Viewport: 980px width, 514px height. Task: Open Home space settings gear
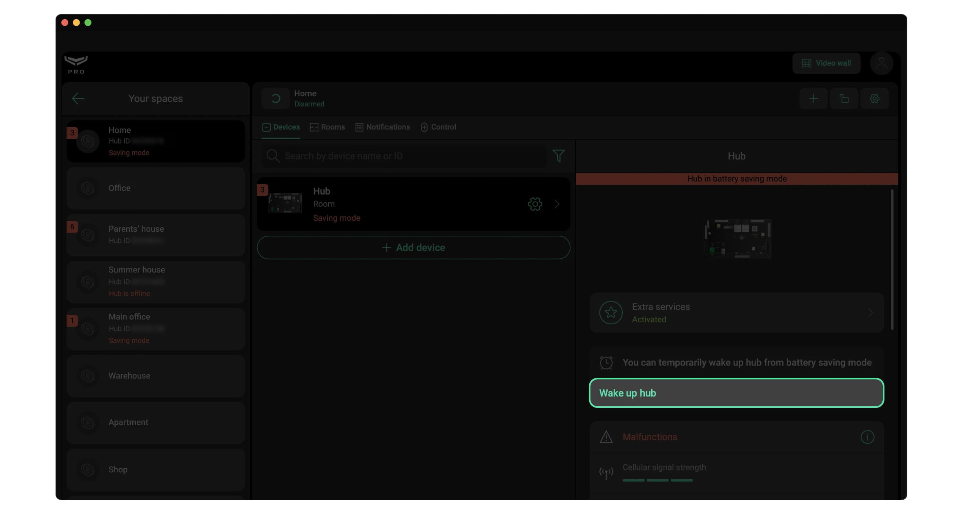(875, 98)
